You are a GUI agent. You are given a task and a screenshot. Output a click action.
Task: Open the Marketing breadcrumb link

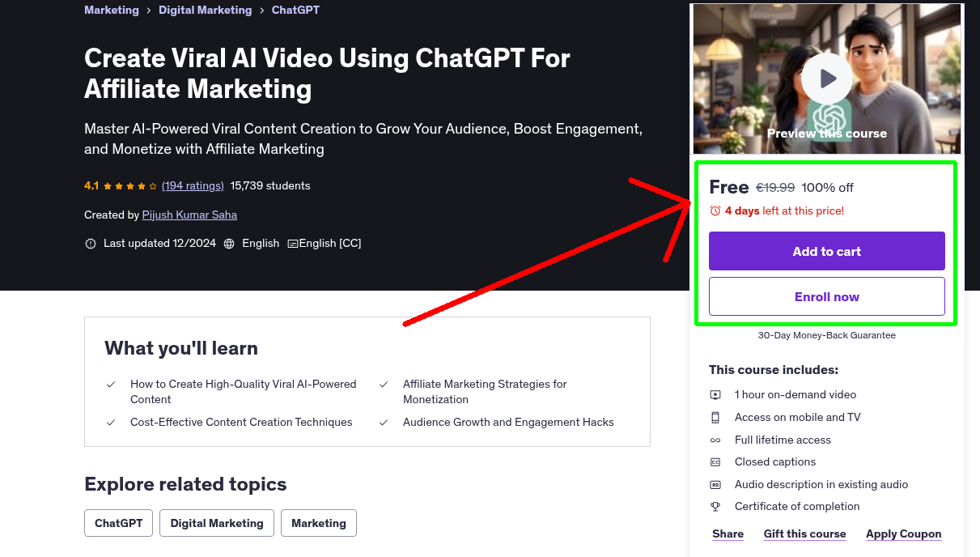coord(112,11)
